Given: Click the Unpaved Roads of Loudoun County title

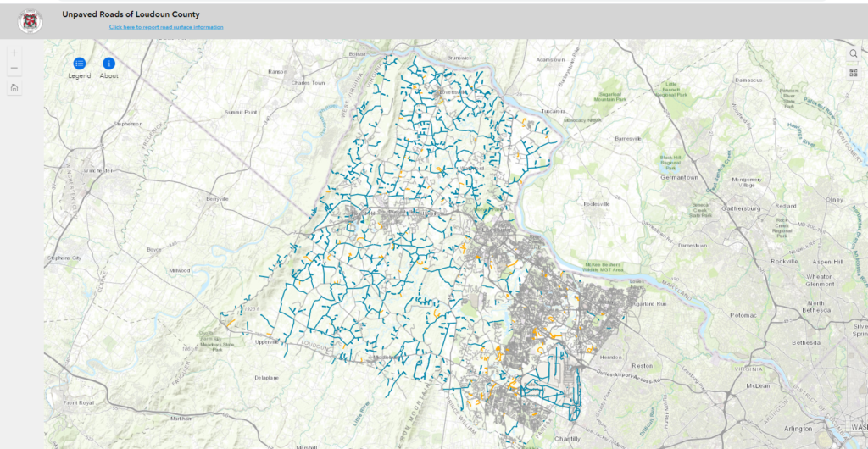Looking at the screenshot, I should pyautogui.click(x=131, y=14).
